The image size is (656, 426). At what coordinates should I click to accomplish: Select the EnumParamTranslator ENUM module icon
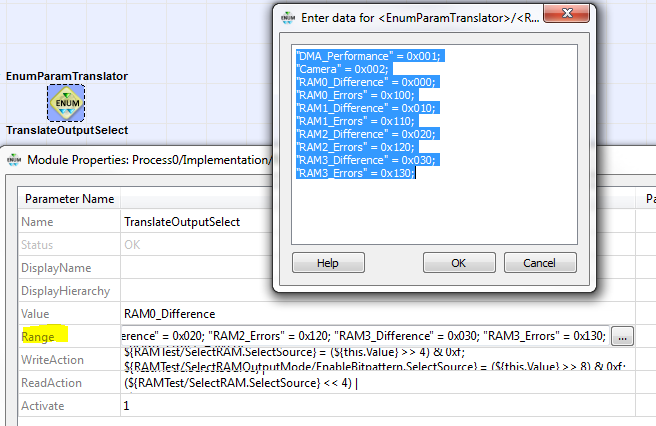pos(66,103)
